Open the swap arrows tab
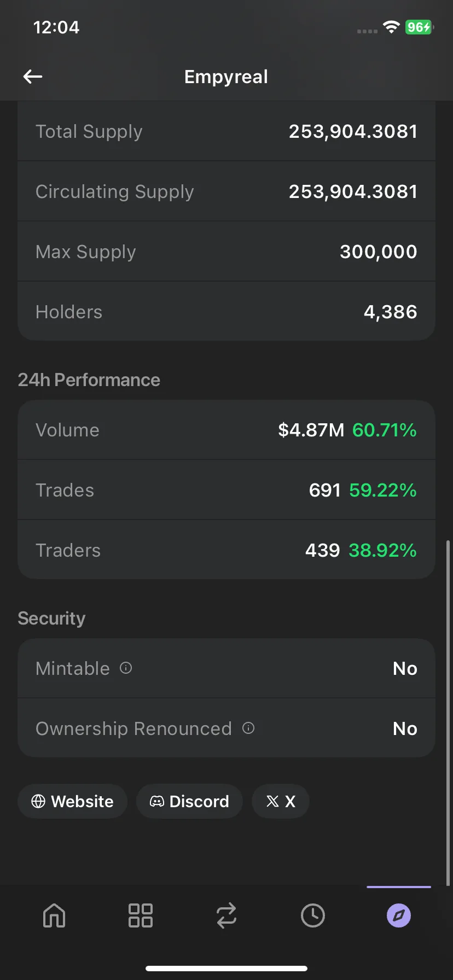 point(226,915)
